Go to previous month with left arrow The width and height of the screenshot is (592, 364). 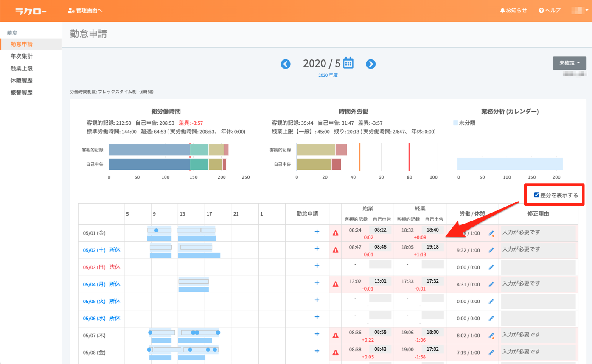285,64
